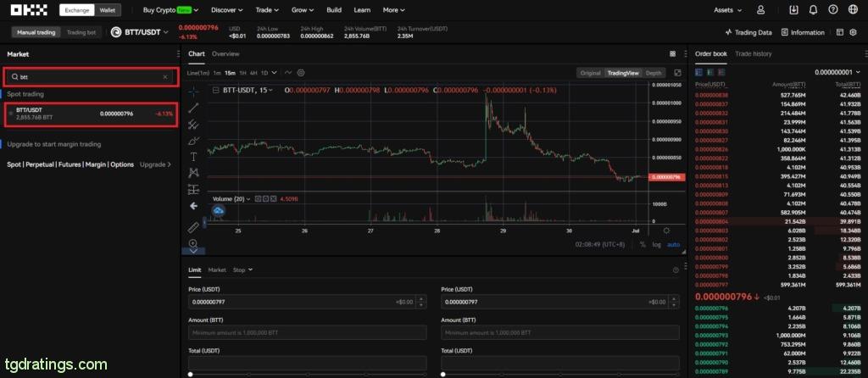Open the Build menu item
The image size is (868, 378).
pyautogui.click(x=334, y=10)
